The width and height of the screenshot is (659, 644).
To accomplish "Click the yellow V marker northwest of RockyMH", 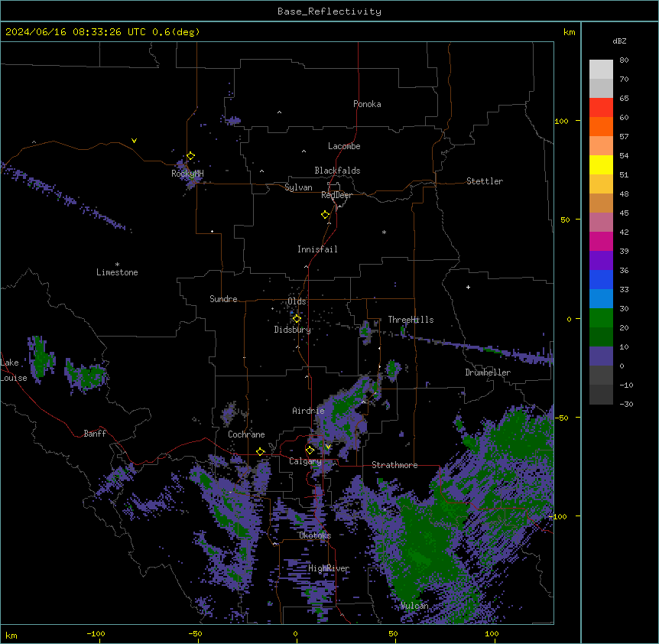I will [x=134, y=141].
